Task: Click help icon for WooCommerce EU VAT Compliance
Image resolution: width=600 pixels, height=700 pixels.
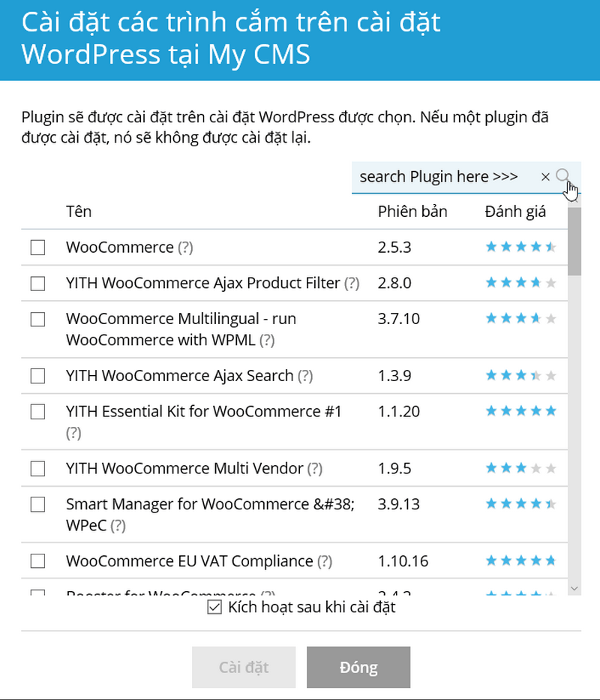Action: click(325, 561)
